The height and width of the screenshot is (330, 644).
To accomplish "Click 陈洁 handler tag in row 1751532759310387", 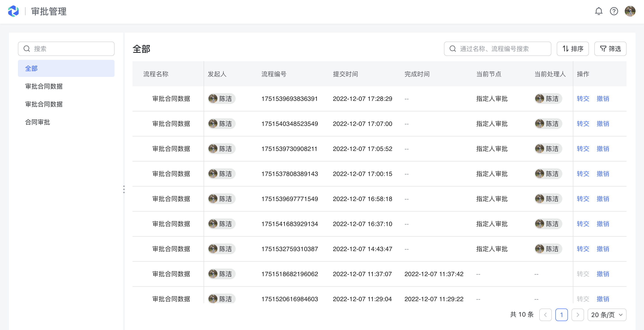I will [x=548, y=249].
